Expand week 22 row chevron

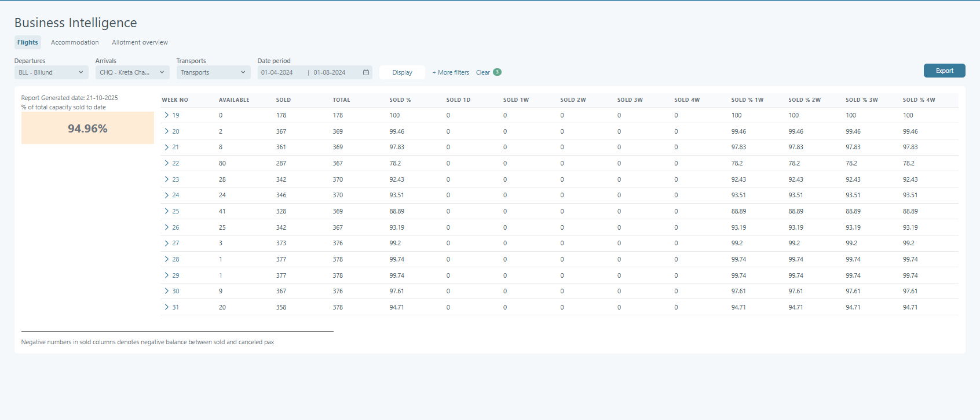pos(167,163)
